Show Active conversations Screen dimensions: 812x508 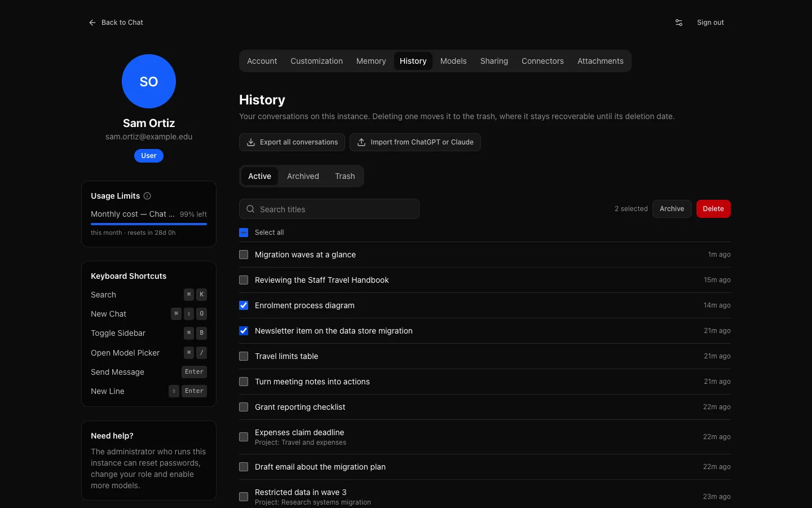259,176
